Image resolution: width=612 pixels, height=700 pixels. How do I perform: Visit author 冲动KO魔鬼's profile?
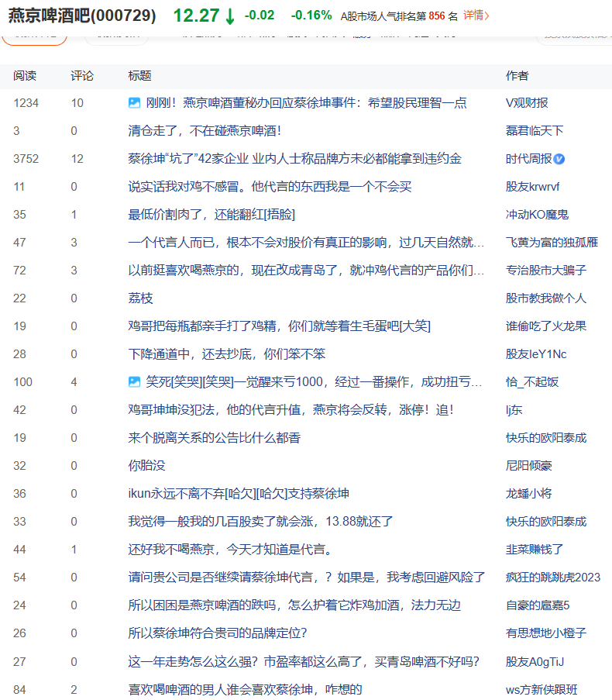coord(537,215)
